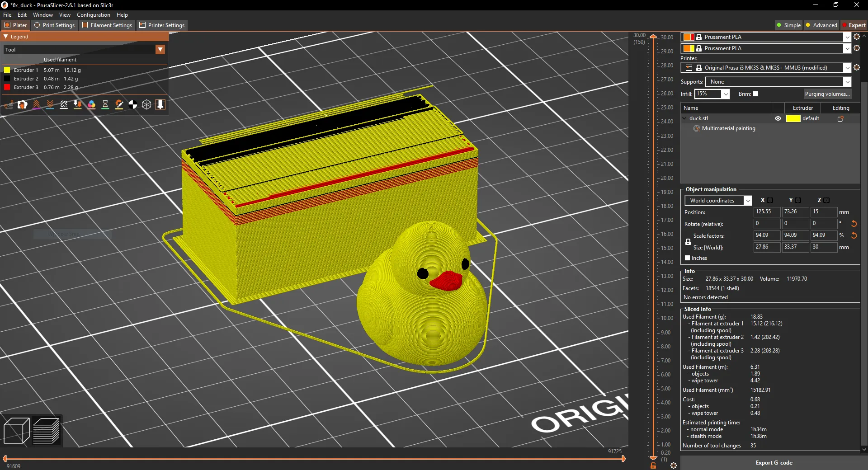Toggle the travel moves icon in the legend
The width and height of the screenshot is (868, 470).
[x=9, y=105]
